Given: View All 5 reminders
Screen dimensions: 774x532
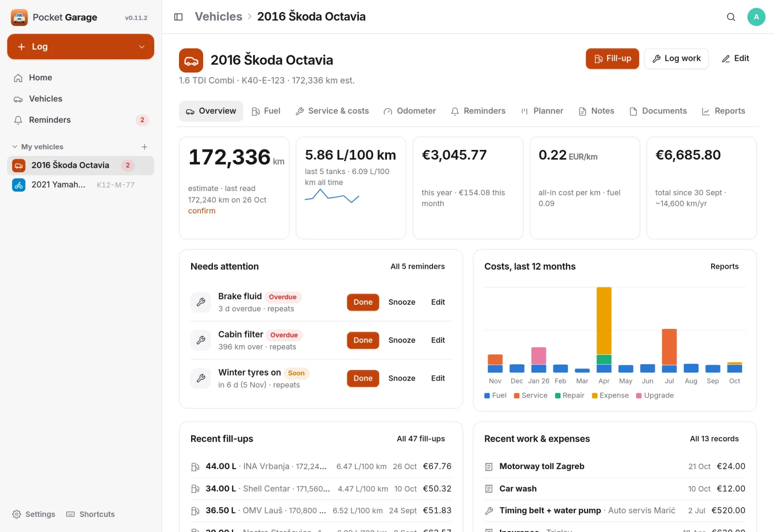Looking at the screenshot, I should pyautogui.click(x=417, y=266).
